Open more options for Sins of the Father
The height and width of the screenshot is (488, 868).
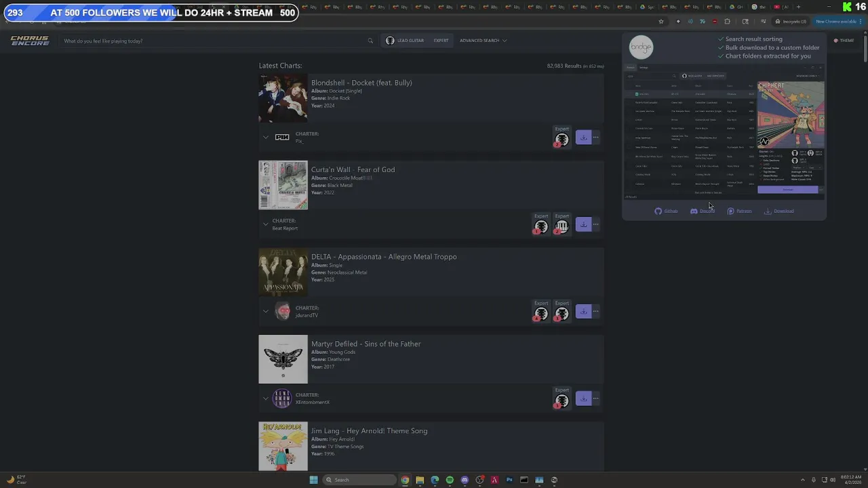click(596, 398)
